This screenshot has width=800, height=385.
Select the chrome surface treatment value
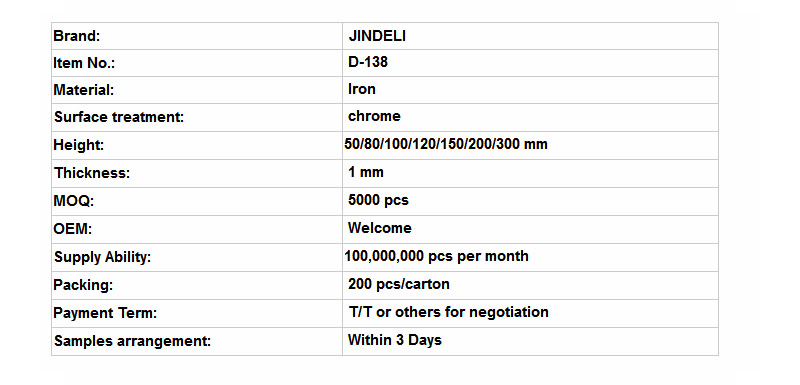pyautogui.click(x=374, y=116)
